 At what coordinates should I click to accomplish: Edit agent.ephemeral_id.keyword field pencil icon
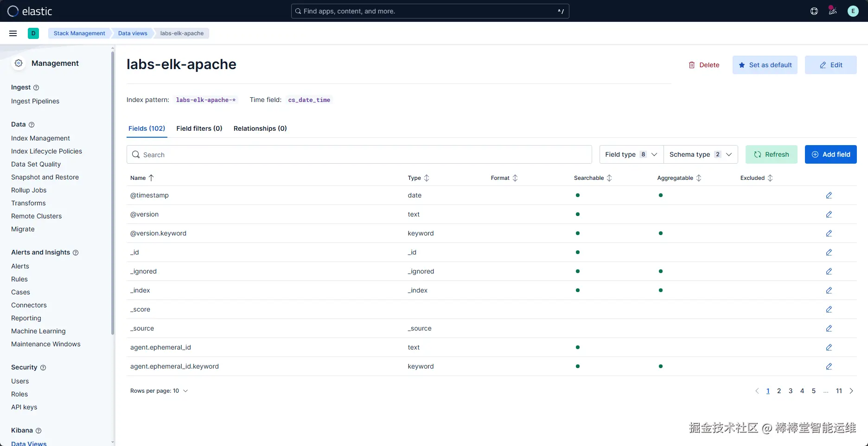(x=829, y=366)
